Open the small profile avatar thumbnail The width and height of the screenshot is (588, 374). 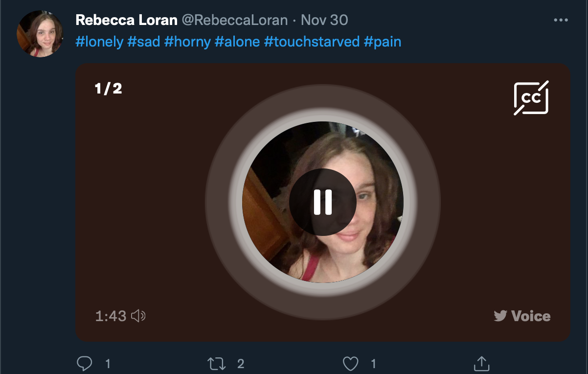(40, 34)
